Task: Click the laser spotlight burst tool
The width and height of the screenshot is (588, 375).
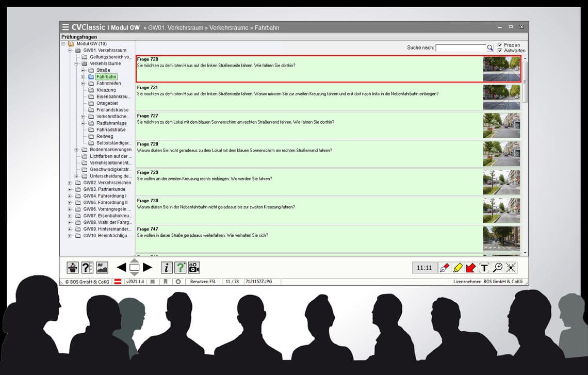Action: pyautogui.click(x=511, y=268)
